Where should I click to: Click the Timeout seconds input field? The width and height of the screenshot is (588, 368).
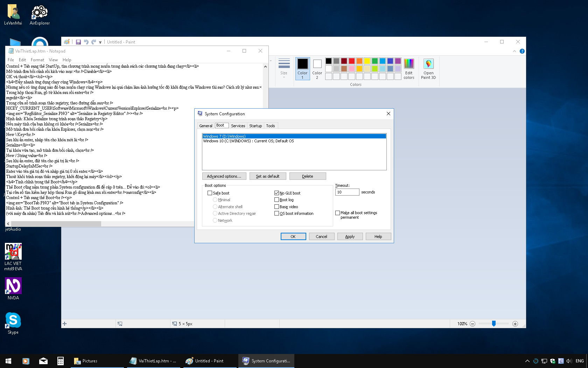click(x=347, y=192)
